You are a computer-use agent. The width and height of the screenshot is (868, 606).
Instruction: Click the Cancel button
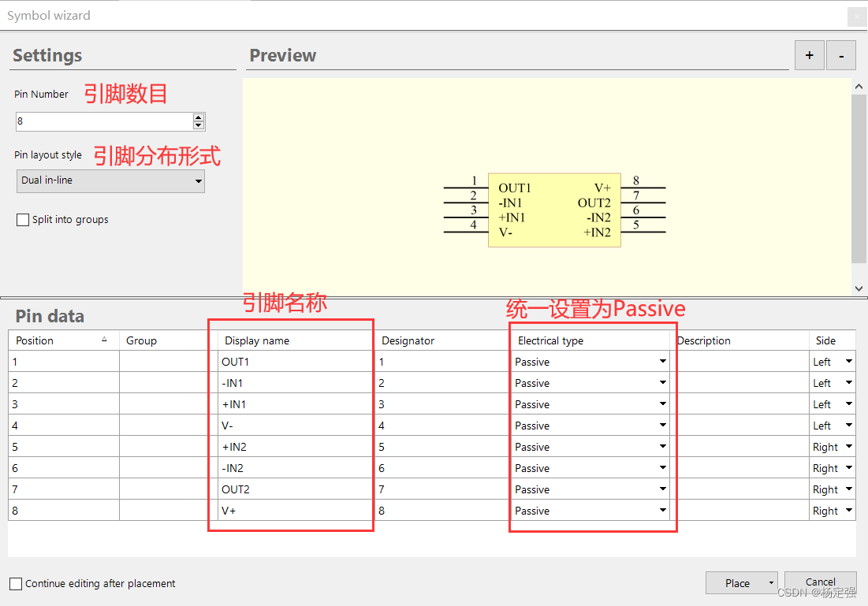[820, 582]
